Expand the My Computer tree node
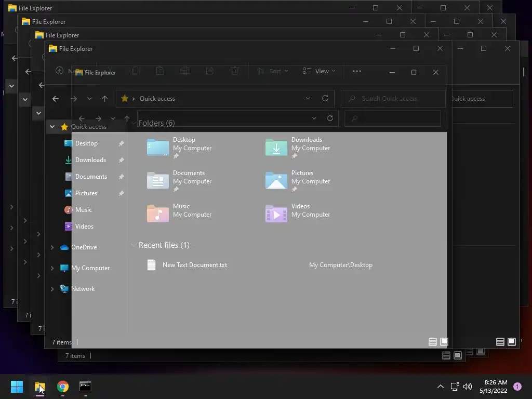The image size is (532, 399). tap(52, 268)
